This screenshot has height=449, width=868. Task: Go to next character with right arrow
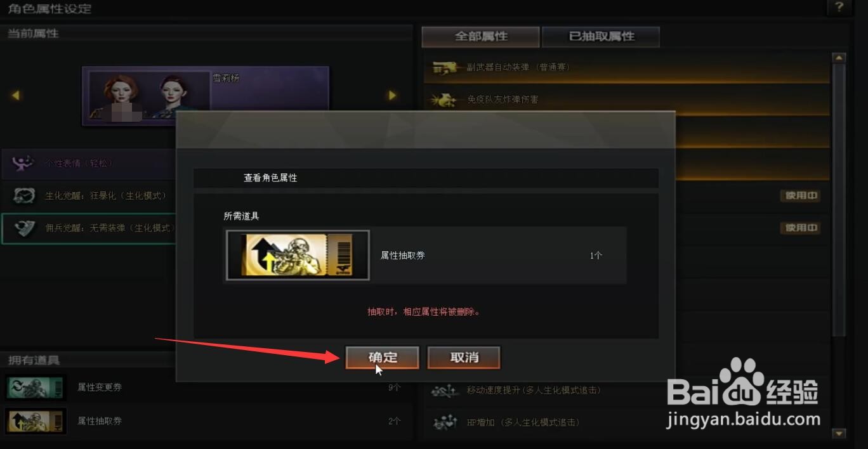[x=392, y=96]
